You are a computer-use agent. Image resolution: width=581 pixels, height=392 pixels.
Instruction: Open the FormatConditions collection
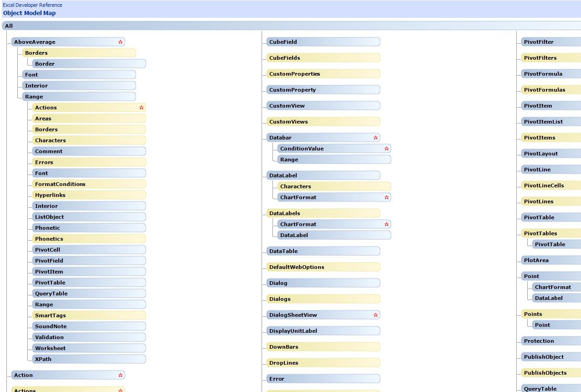click(60, 184)
